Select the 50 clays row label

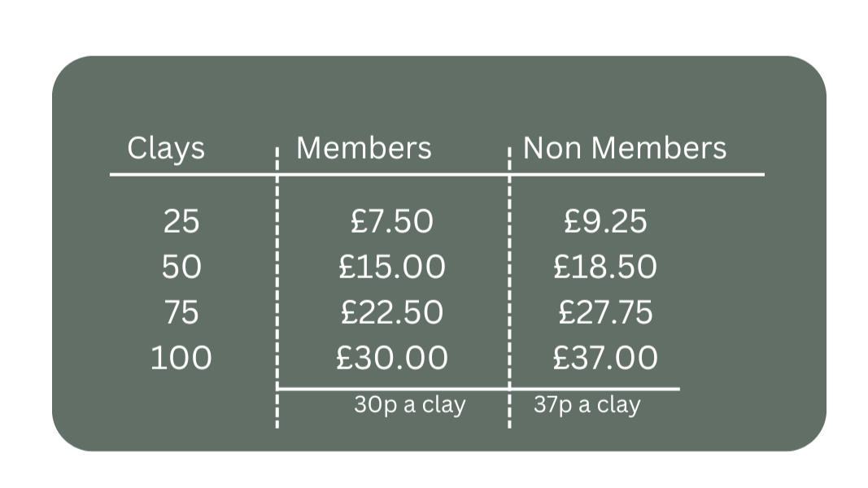click(181, 267)
